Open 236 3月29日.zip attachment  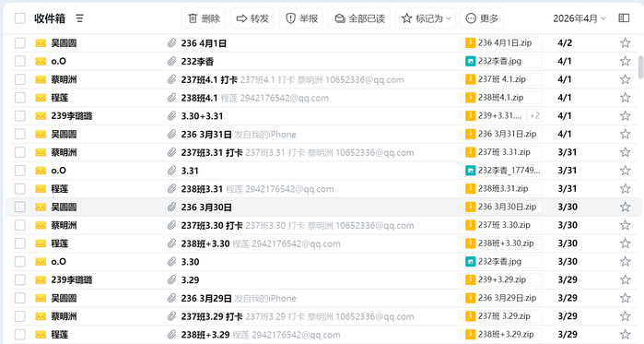click(x=503, y=298)
